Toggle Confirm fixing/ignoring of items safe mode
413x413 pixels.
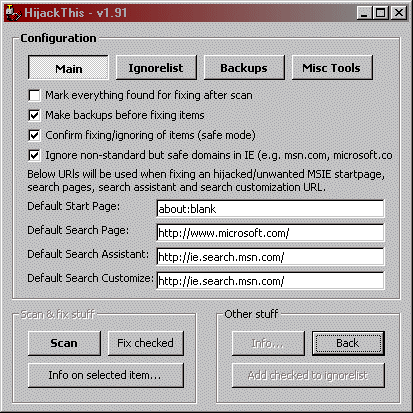coord(34,135)
